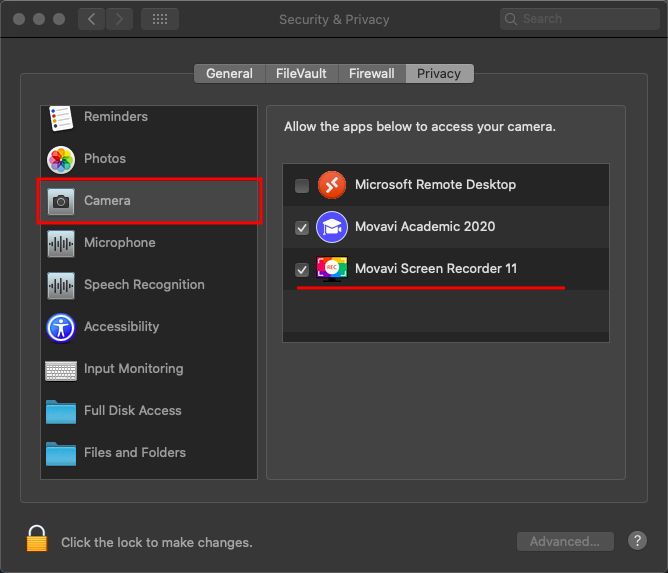Click the search magnifier icon
The width and height of the screenshot is (668, 573).
(510, 19)
